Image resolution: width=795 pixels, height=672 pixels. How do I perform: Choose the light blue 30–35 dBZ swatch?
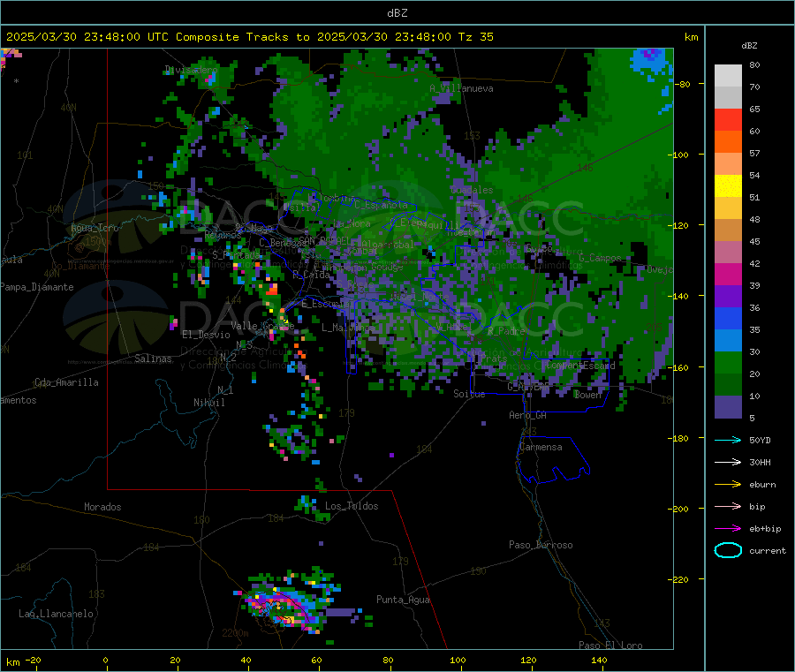pos(728,341)
